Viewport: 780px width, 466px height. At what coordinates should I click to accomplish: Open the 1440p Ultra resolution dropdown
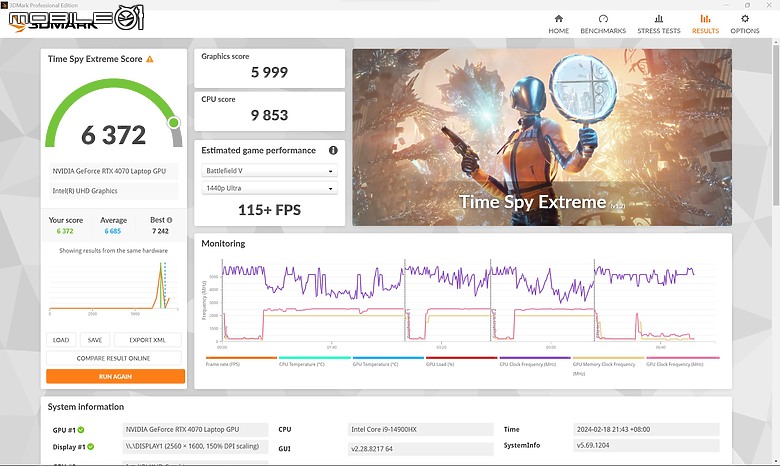(x=269, y=188)
